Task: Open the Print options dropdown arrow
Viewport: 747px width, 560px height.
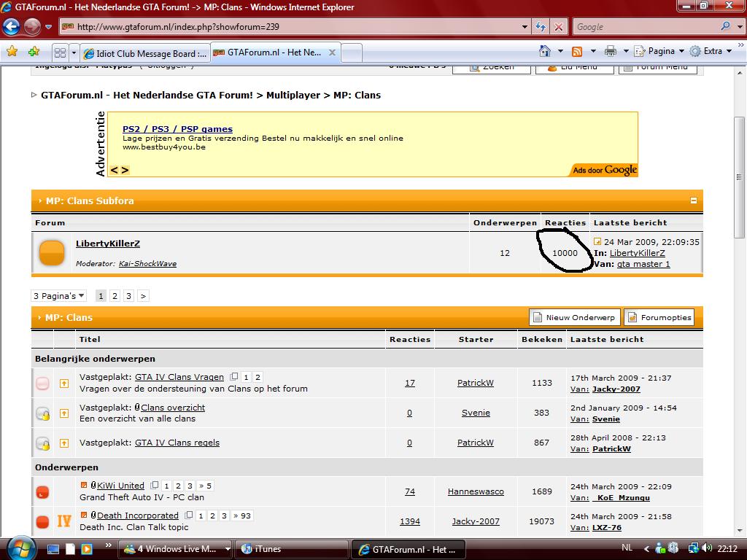Action: tap(626, 51)
